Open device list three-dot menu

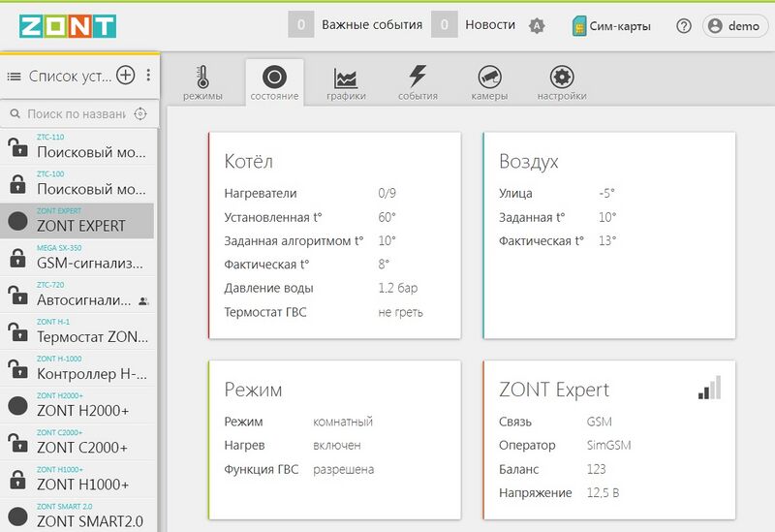[x=148, y=76]
